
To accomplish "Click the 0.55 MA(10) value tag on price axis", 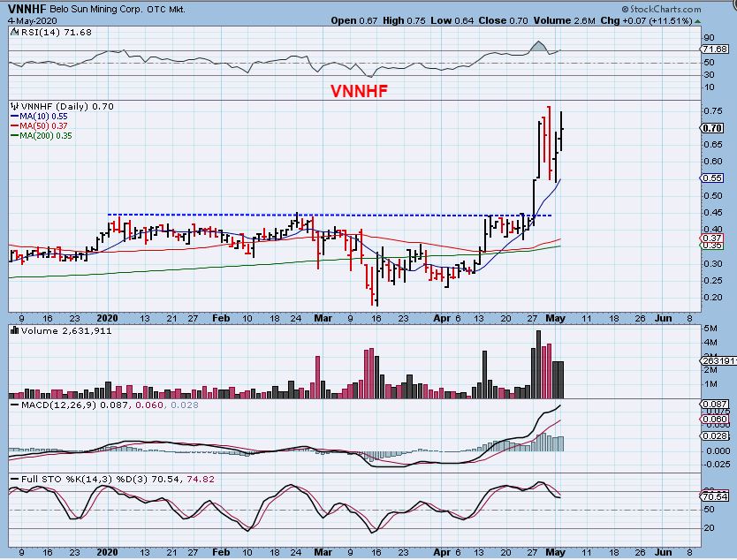I will click(x=712, y=178).
